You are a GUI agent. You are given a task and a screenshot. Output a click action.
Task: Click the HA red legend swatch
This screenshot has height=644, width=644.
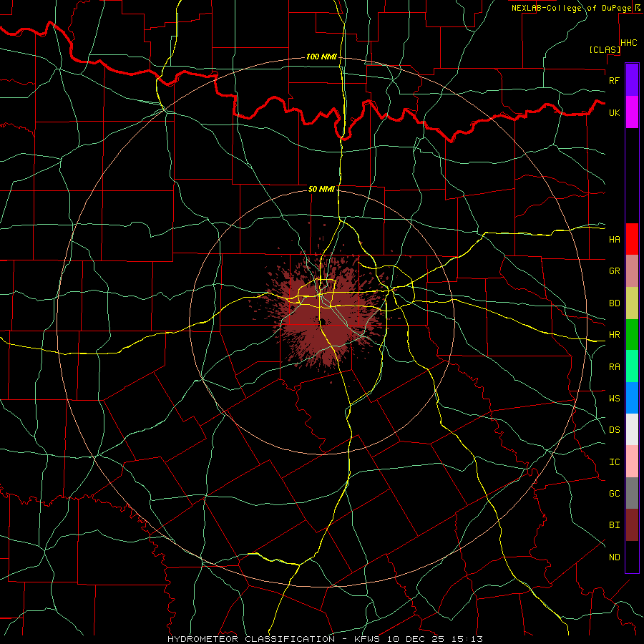click(632, 239)
